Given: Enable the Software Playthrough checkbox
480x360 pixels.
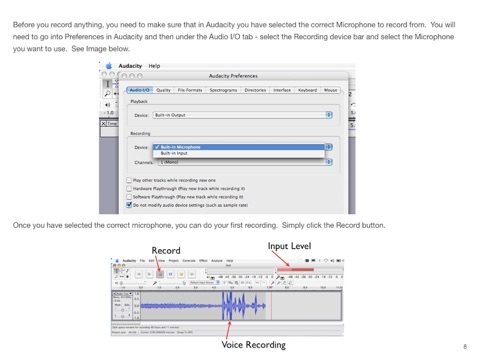Looking at the screenshot, I should [129, 197].
